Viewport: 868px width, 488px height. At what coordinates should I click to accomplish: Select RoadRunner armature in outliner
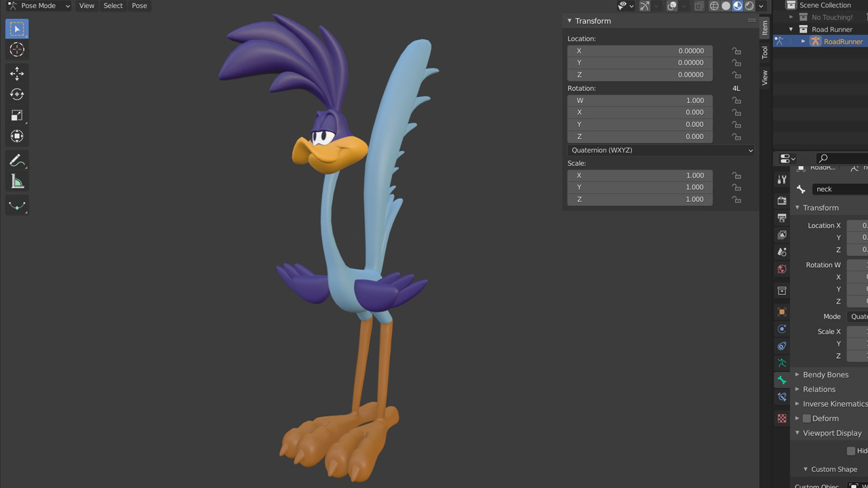point(842,41)
